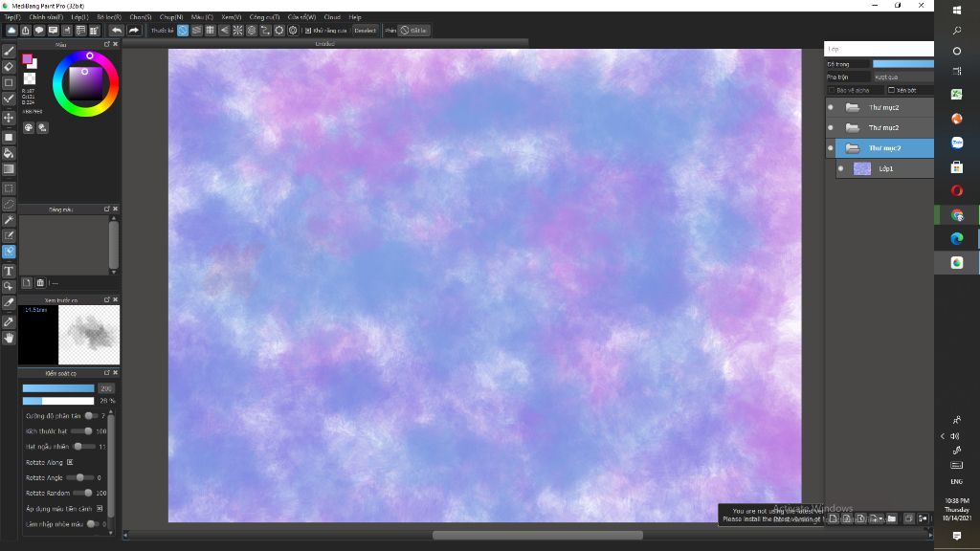This screenshot has width=980, height=551.
Task: Click the Deselect button
Action: coord(365,31)
